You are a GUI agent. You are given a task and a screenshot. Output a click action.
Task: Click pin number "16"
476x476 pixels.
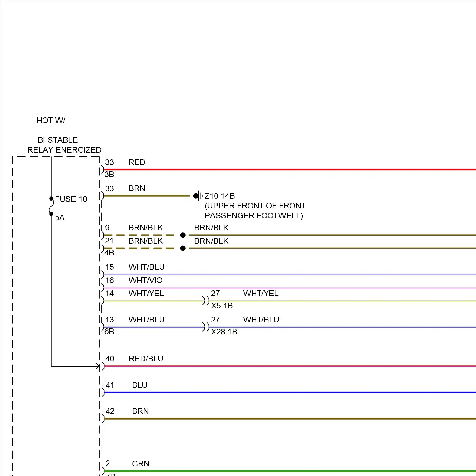tap(109, 281)
